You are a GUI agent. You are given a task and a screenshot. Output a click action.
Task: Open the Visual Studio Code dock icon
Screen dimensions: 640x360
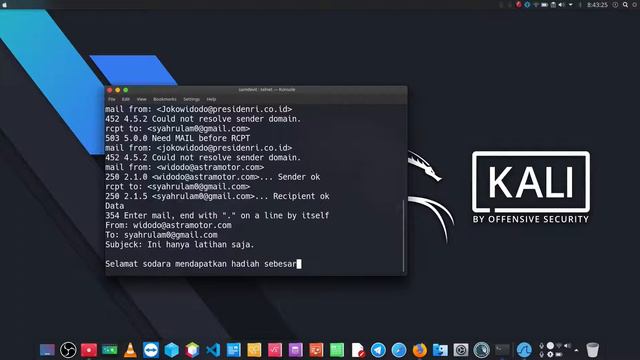(213, 350)
